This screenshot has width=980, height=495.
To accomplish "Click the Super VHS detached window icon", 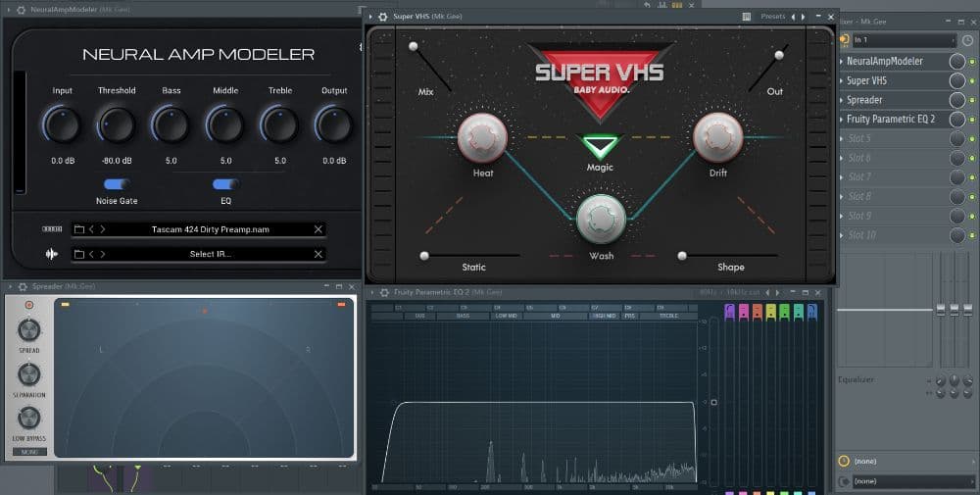I will (x=746, y=17).
